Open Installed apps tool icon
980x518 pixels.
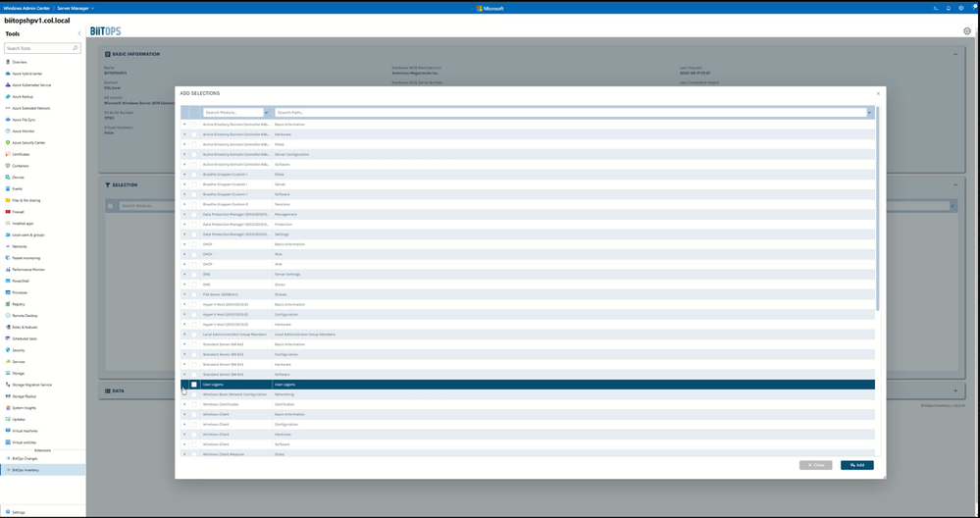pos(8,223)
